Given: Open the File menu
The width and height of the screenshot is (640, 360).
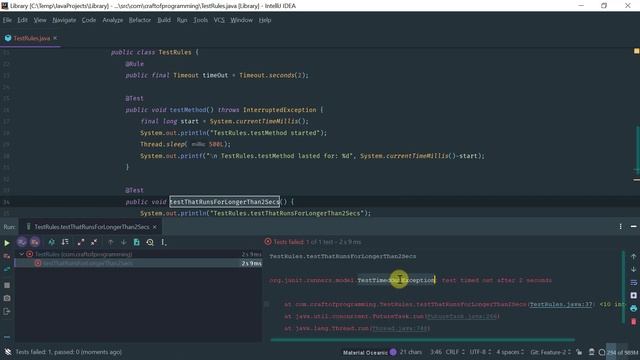Looking at the screenshot, I should click(x=7, y=20).
